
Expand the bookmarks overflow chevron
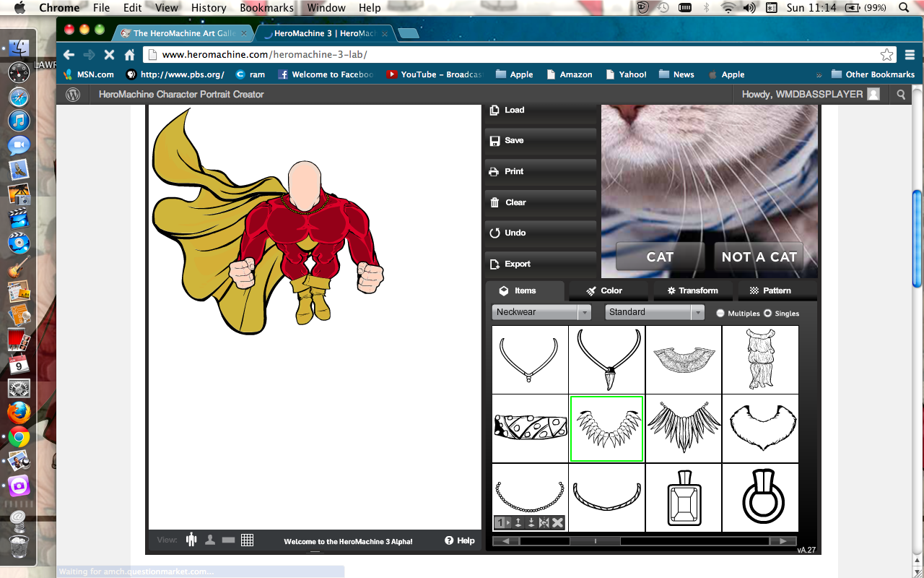819,74
